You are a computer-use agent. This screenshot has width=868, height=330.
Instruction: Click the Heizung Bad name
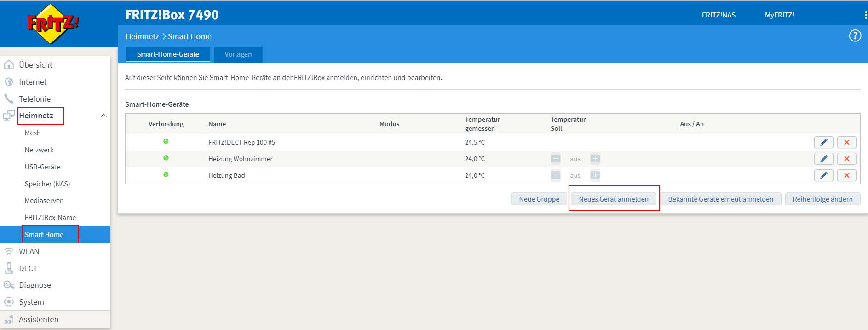click(227, 175)
